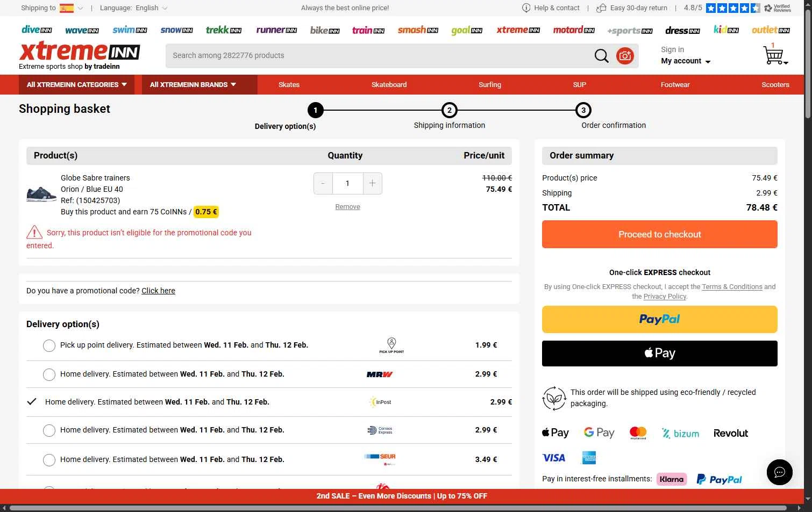
Task: Click the Sign in text
Action: 672,49
